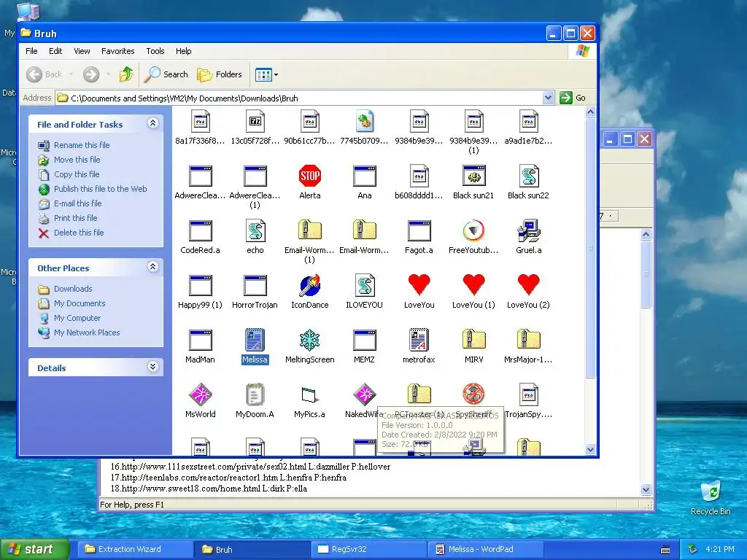Switch to Melissa - WordPad taskbar button
Viewport: 747px width, 560px height.
(x=485, y=549)
